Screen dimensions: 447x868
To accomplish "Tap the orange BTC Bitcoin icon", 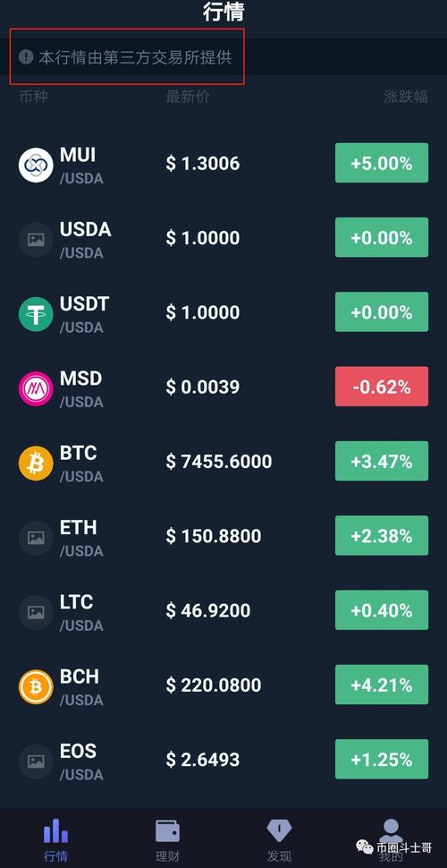I will click(36, 463).
